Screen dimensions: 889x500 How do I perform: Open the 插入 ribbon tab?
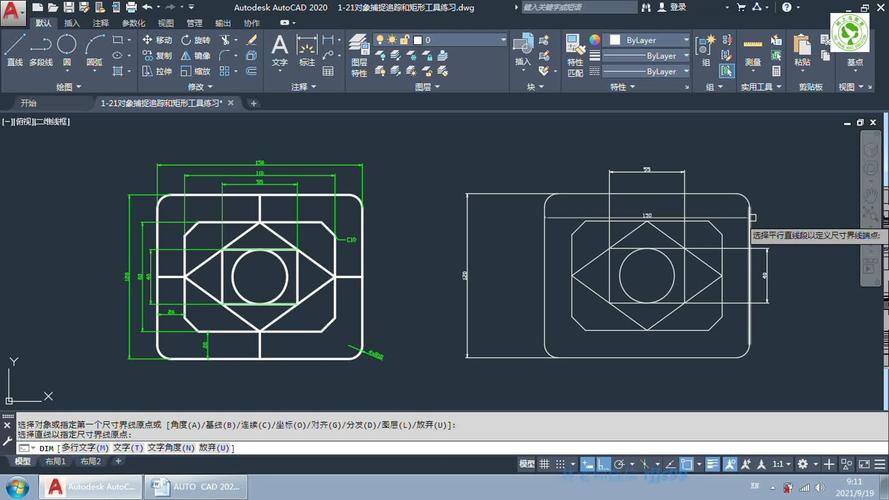coord(72,23)
